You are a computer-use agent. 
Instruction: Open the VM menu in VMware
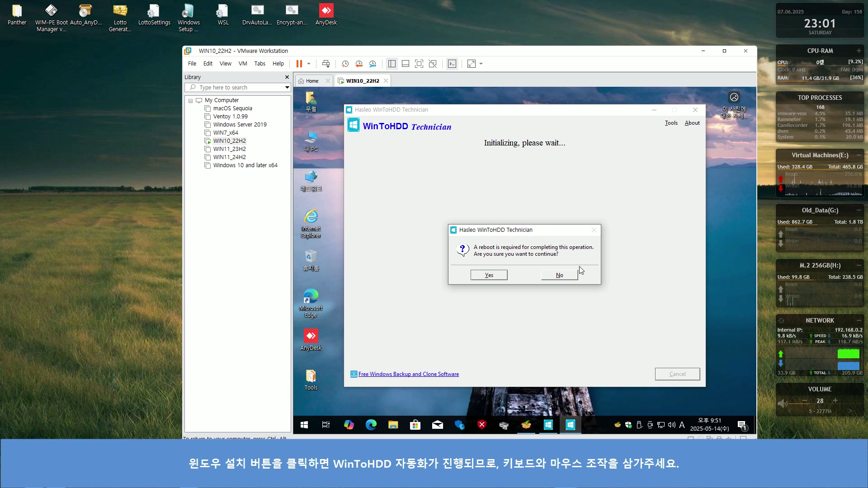pyautogui.click(x=243, y=64)
